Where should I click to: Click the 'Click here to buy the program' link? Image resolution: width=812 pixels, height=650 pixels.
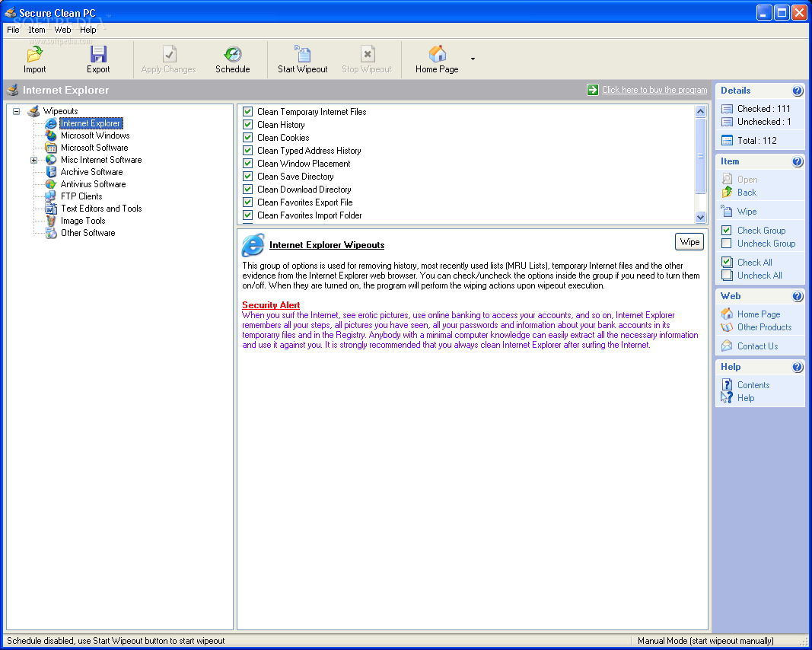click(x=654, y=90)
